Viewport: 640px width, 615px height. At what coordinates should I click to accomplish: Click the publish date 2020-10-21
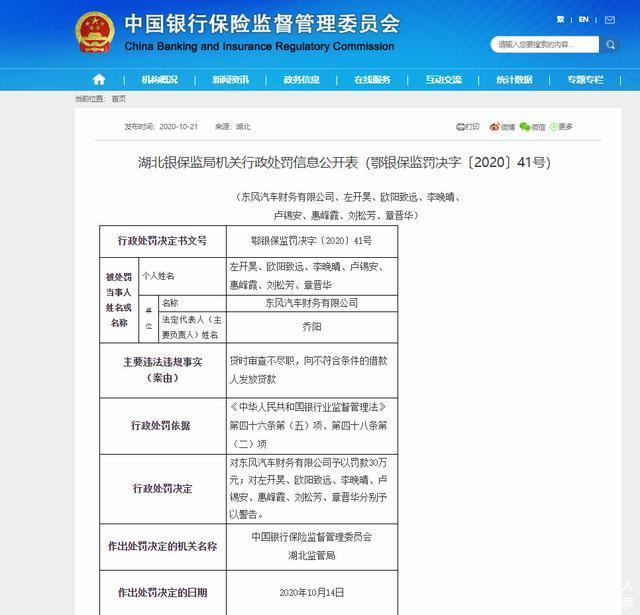178,127
